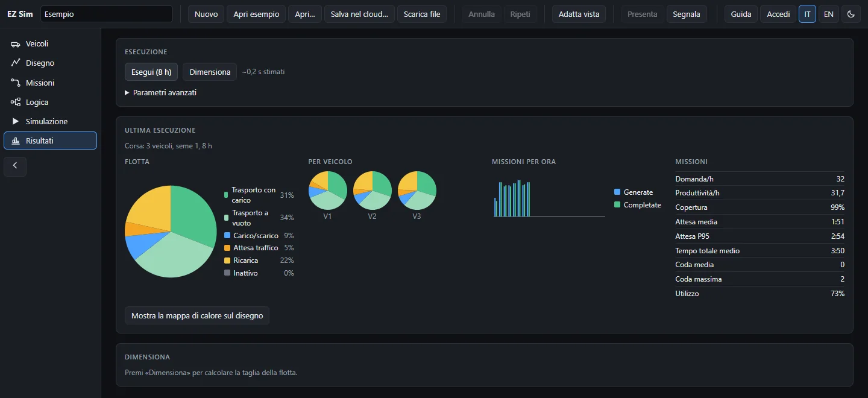
Task: Click the Ricarica yellow legend swatch
Action: pyautogui.click(x=227, y=261)
